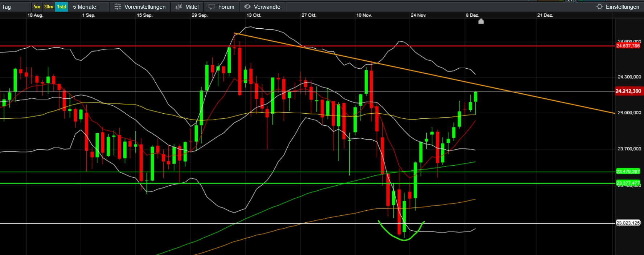Image resolution: width=644 pixels, height=255 pixels.
Task: Select the red 24.637,786 price label
Action: click(628, 46)
